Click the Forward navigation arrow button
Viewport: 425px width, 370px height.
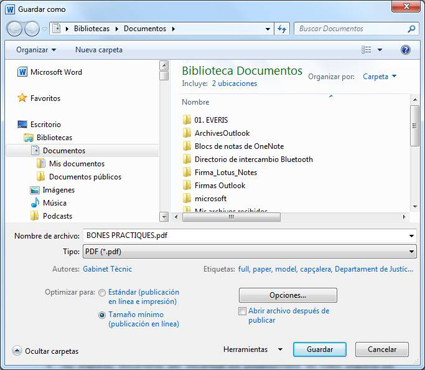pos(32,29)
